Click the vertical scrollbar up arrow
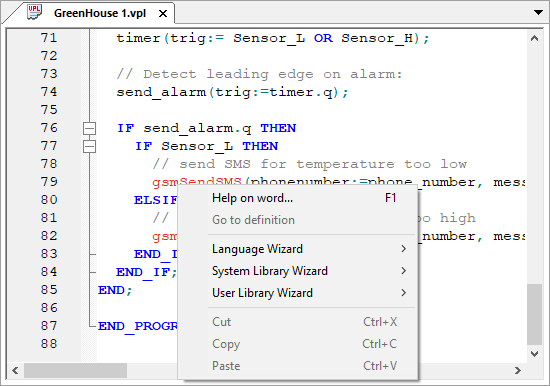 pos(534,38)
